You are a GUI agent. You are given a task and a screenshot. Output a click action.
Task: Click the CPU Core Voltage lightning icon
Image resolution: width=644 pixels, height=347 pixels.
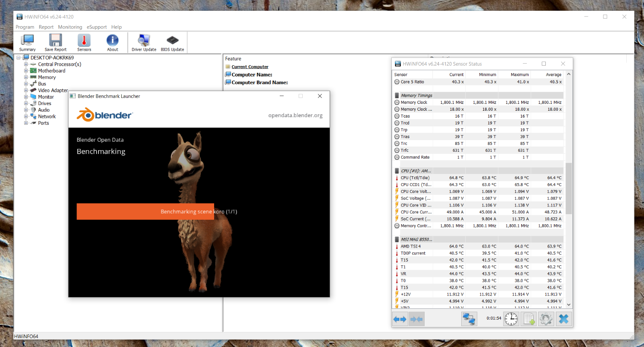point(397,191)
